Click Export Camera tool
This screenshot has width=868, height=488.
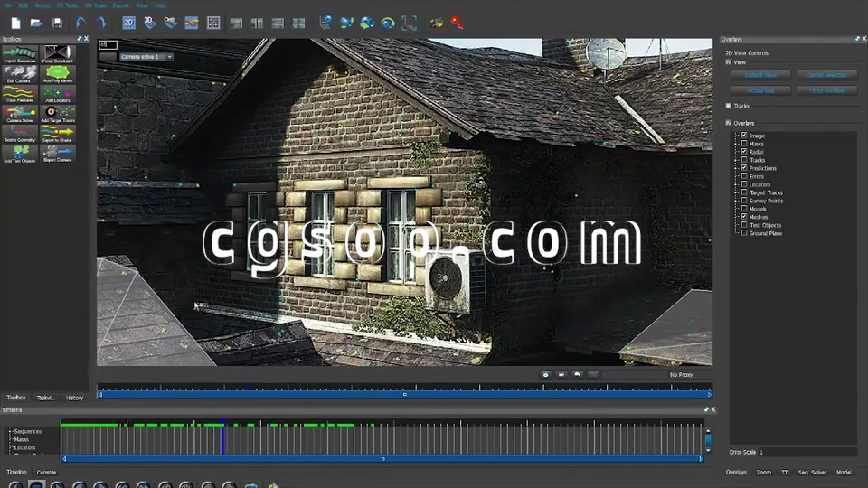(58, 154)
